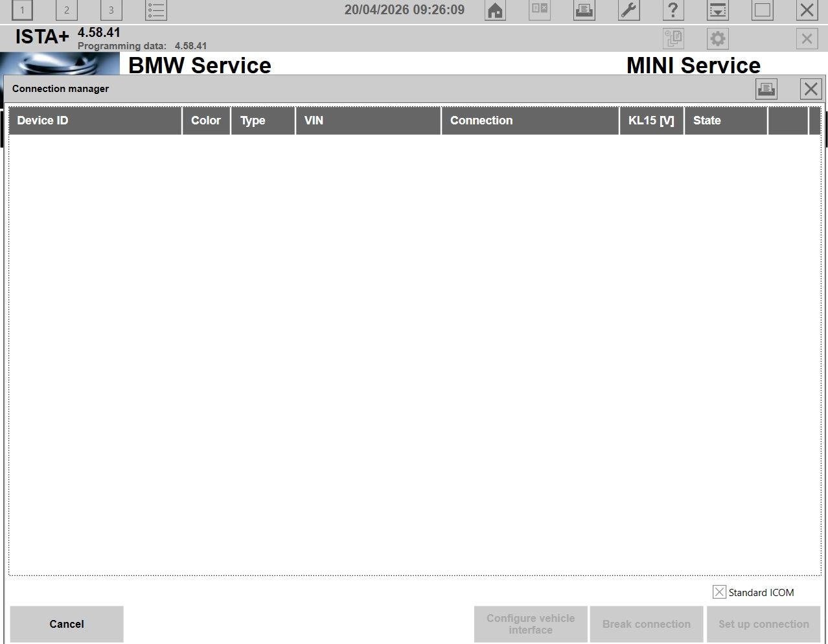The height and width of the screenshot is (644, 828).
Task: Go to the Home start screen
Action: (x=496, y=10)
